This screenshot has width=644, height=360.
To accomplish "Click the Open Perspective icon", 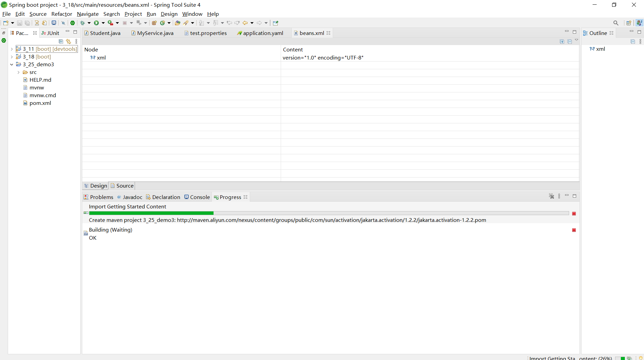I will click(x=629, y=23).
